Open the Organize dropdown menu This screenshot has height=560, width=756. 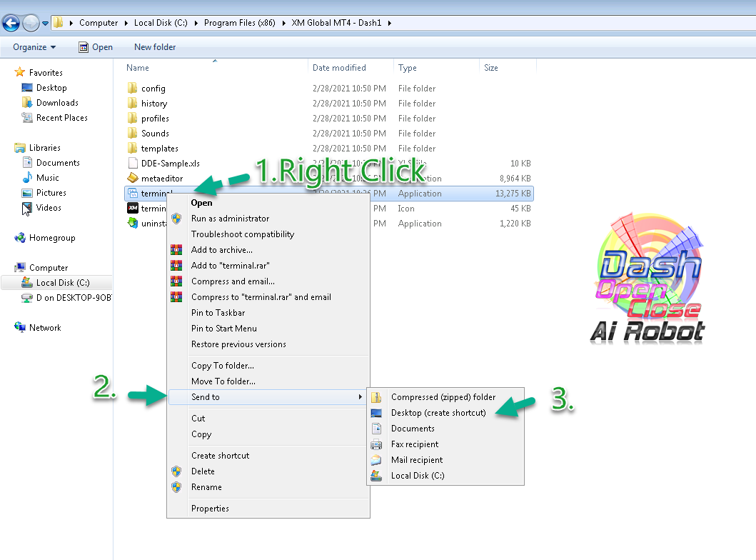(x=34, y=47)
